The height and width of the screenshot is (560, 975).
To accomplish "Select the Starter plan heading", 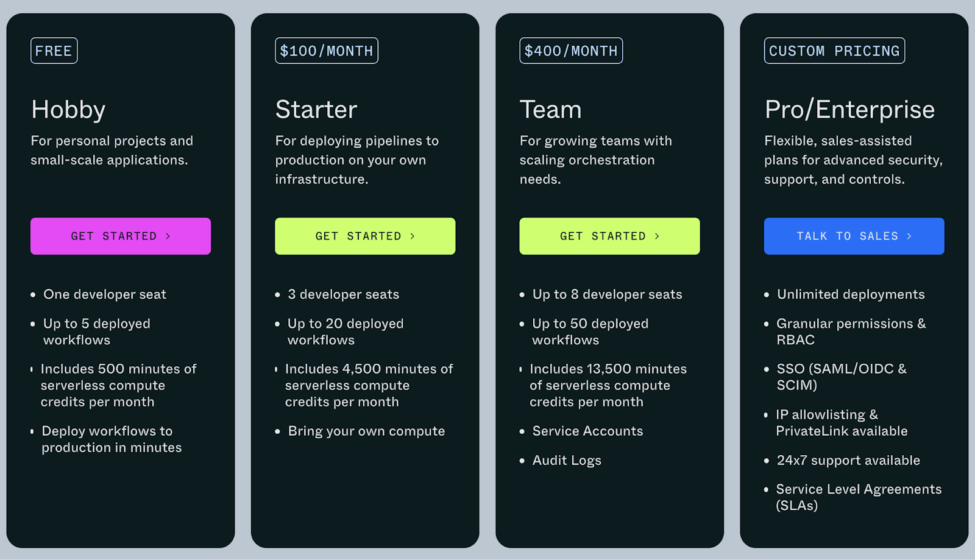I will click(316, 110).
